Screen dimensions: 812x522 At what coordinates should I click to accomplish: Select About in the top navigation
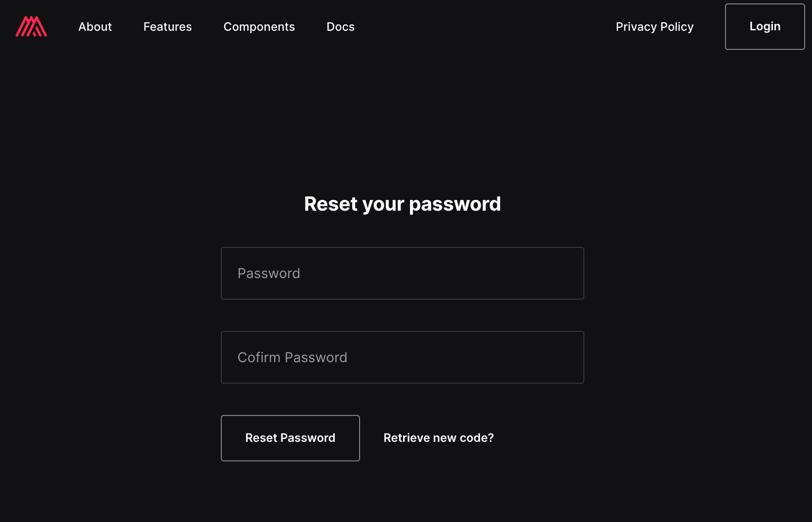pos(95,27)
